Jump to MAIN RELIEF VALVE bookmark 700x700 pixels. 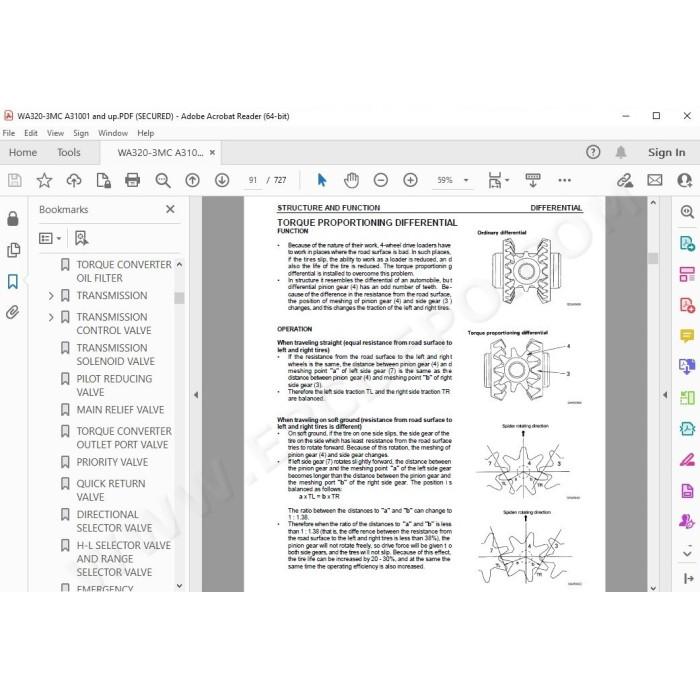point(120,410)
